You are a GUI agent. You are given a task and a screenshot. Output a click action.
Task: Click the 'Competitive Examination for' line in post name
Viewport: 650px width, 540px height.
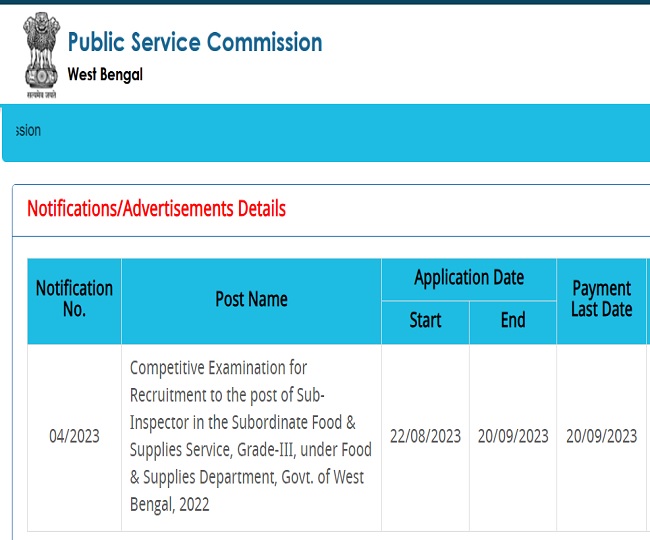(x=218, y=367)
